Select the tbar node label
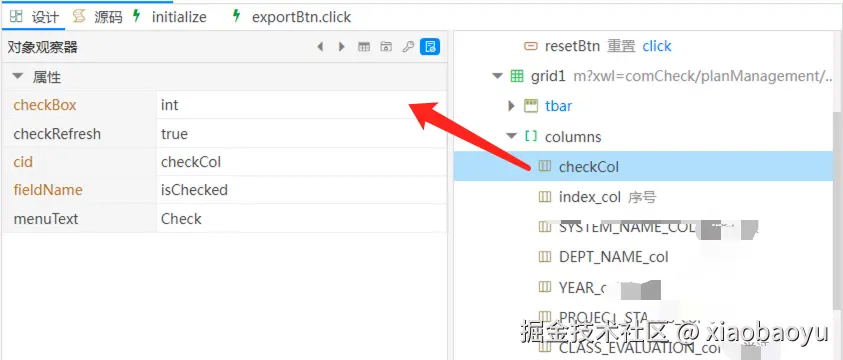 (558, 106)
